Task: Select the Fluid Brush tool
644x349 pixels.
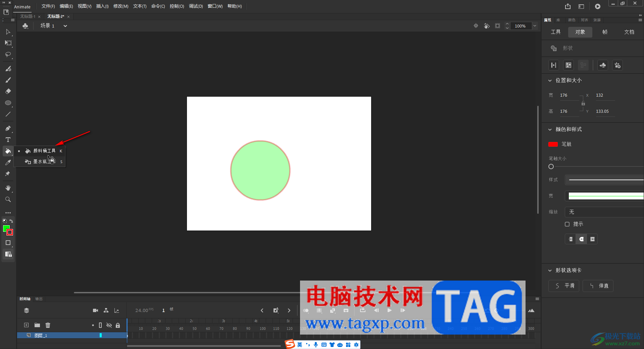Action: (8, 69)
